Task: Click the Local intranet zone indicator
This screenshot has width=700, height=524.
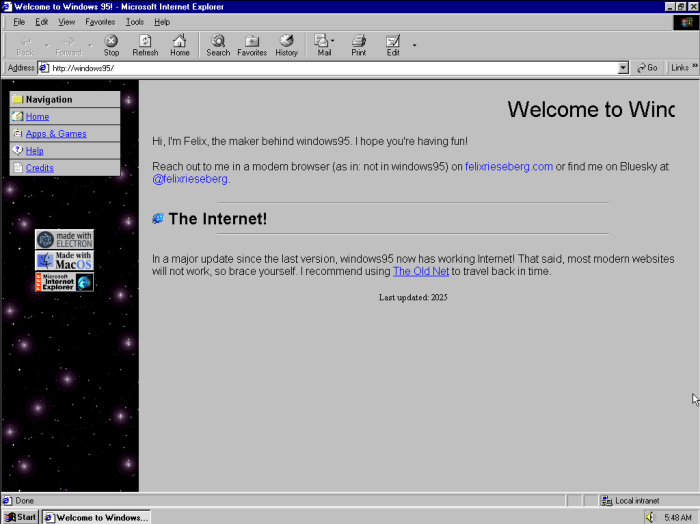Action: pos(630,501)
